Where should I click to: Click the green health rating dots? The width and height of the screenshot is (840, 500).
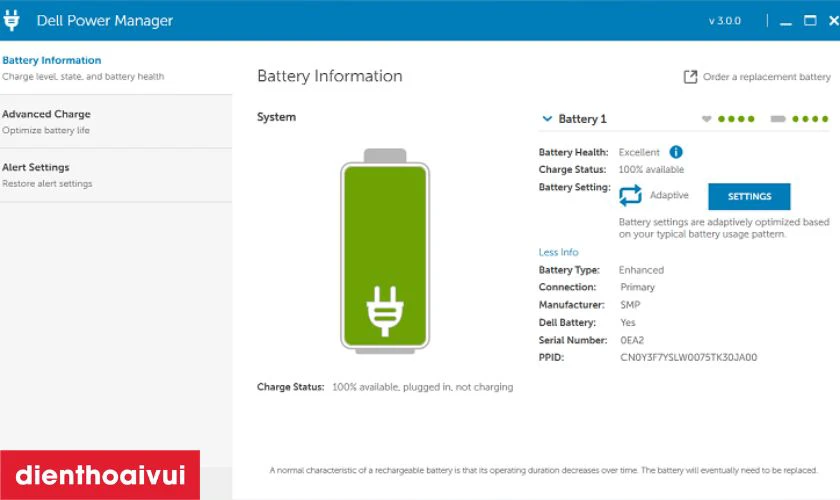(x=736, y=119)
